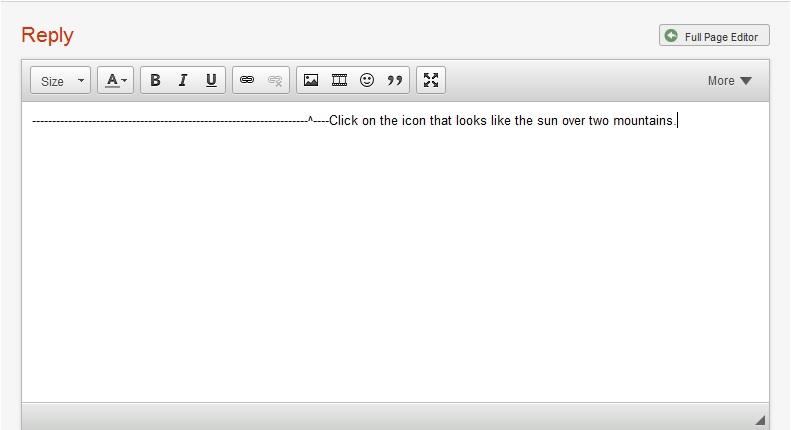This screenshot has height=430, width=791.
Task: Toggle italic formatting
Action: click(x=183, y=81)
